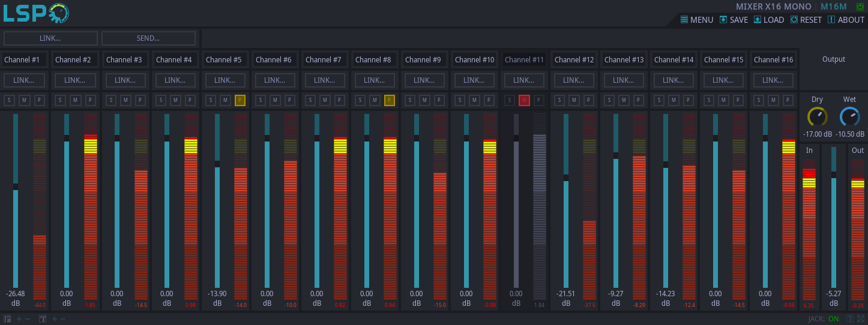
Task: Toggle phase invert P on Channel #6
Action: tap(289, 100)
